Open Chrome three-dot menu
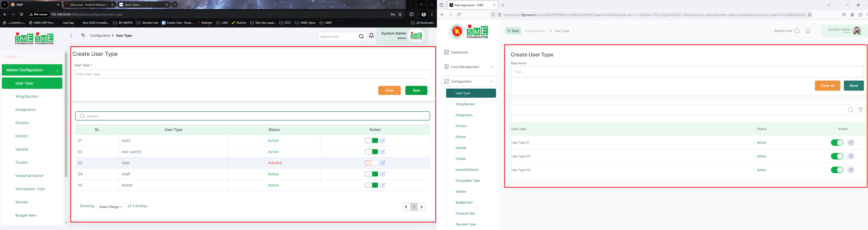Image resolution: width=868 pixels, height=230 pixels. click(432, 15)
